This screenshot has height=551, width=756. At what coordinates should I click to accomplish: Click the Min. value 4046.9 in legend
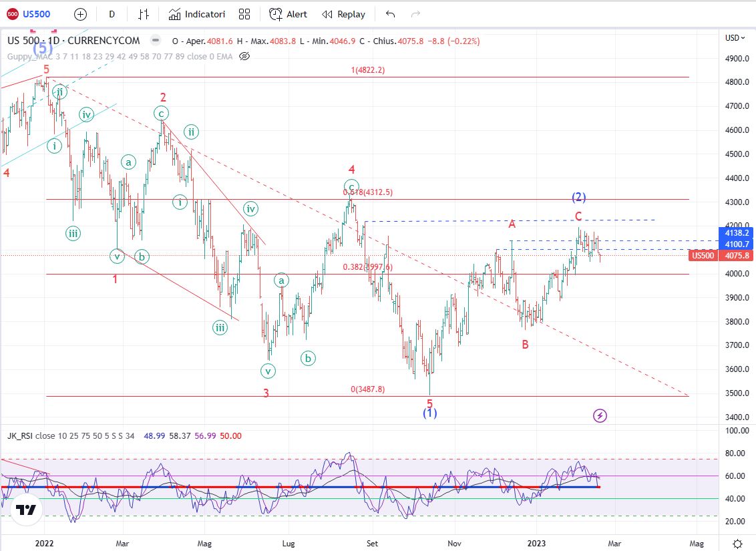(x=343, y=41)
